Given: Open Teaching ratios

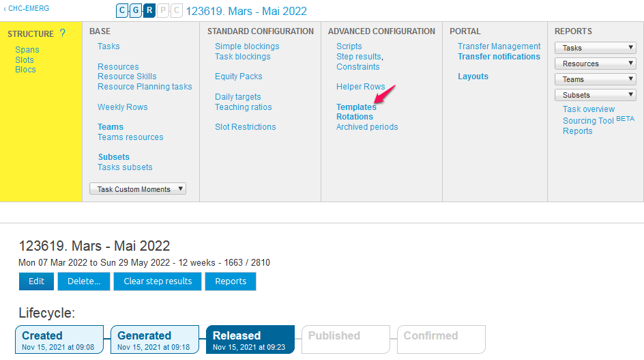Looking at the screenshot, I should click(243, 107).
